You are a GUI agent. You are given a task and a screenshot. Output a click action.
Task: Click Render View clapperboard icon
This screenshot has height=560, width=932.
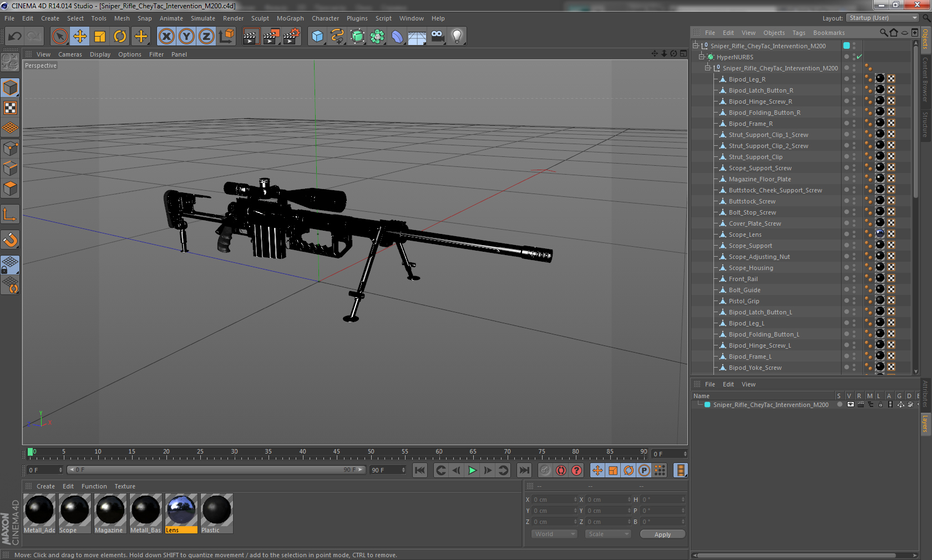tap(251, 37)
